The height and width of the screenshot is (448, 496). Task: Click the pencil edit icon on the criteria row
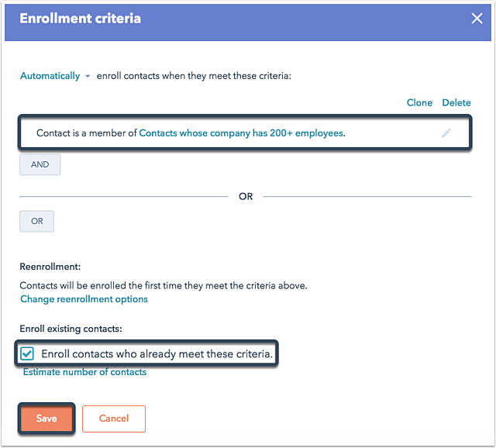(x=446, y=133)
